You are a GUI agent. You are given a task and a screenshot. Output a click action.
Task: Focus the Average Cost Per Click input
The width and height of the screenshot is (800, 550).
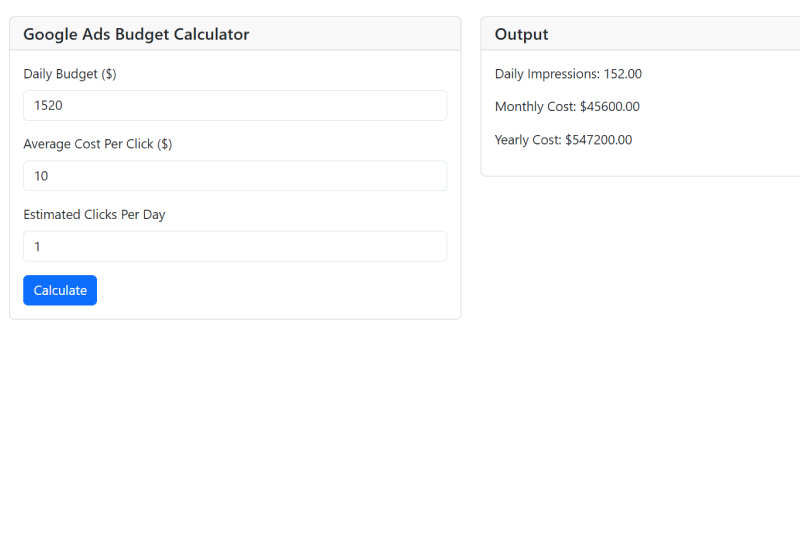click(235, 176)
